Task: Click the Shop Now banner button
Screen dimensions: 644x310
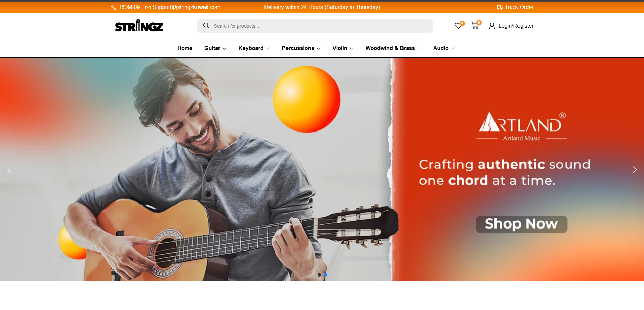Action: click(521, 224)
